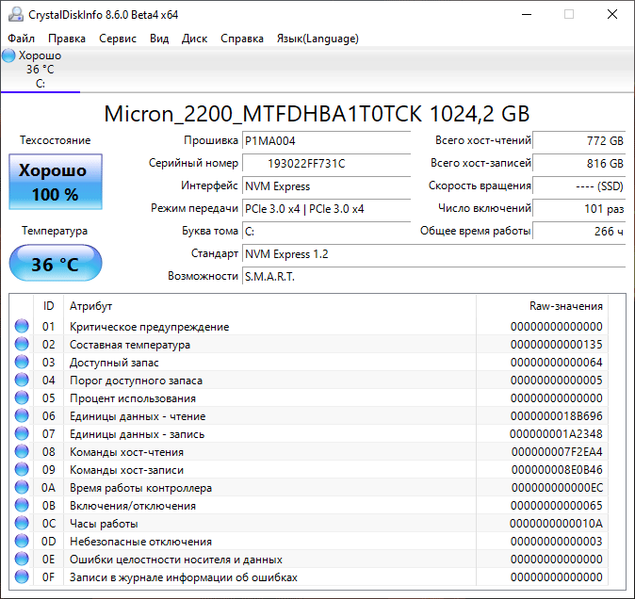This screenshot has height=599, width=635.
Task: Open the Сервис menu
Action: [x=118, y=39]
